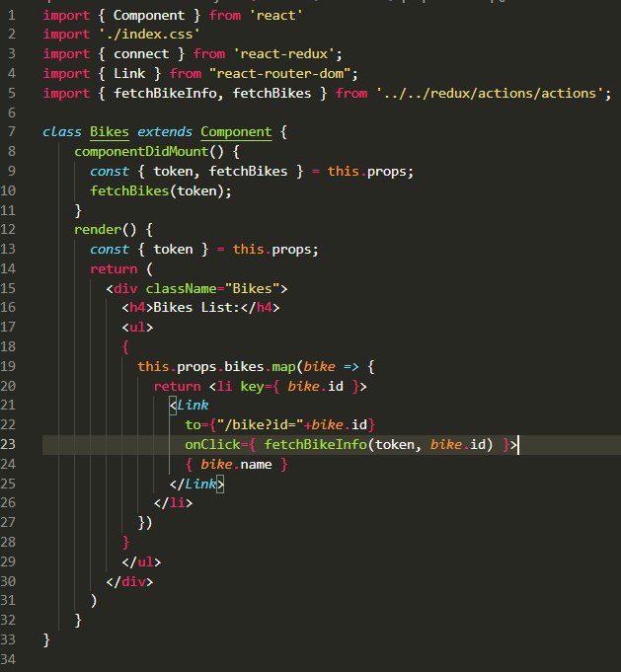This screenshot has height=672, width=621.
Task: Click './index.css' import string
Action: click(x=149, y=34)
